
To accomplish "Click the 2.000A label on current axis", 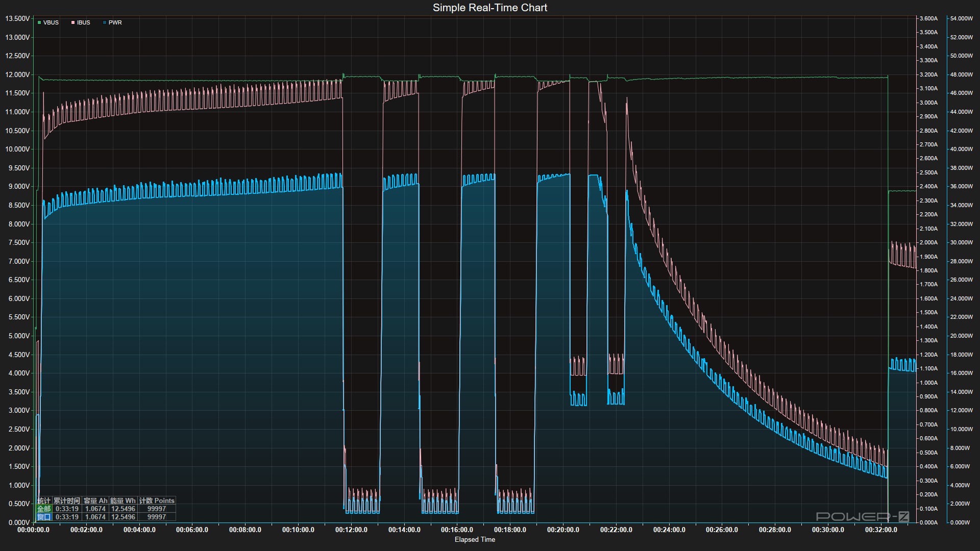I will 928,242.
